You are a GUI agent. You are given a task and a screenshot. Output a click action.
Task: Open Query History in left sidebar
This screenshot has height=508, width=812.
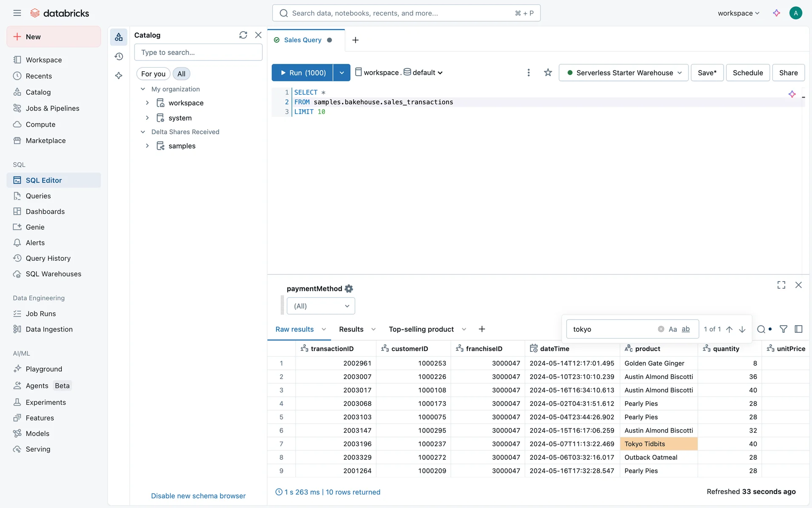coord(48,258)
